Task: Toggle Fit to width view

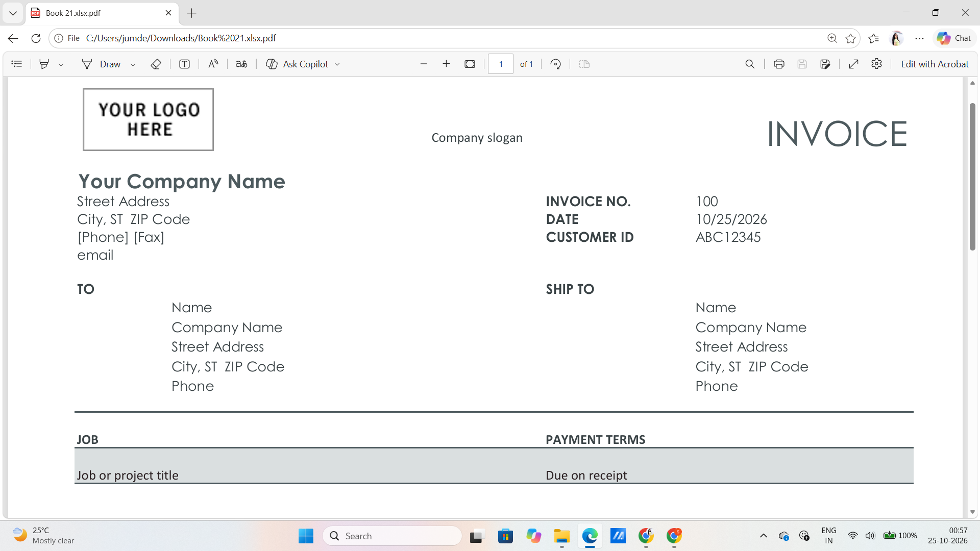Action: (470, 64)
